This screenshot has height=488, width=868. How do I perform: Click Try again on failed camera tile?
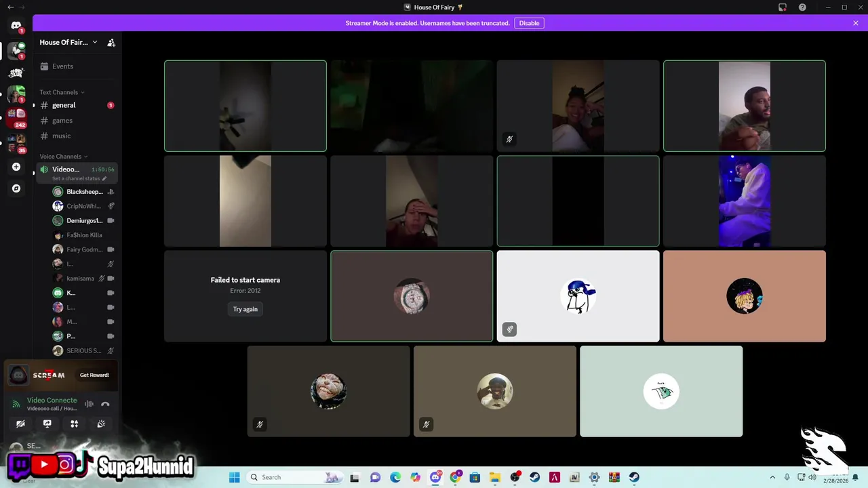245,309
